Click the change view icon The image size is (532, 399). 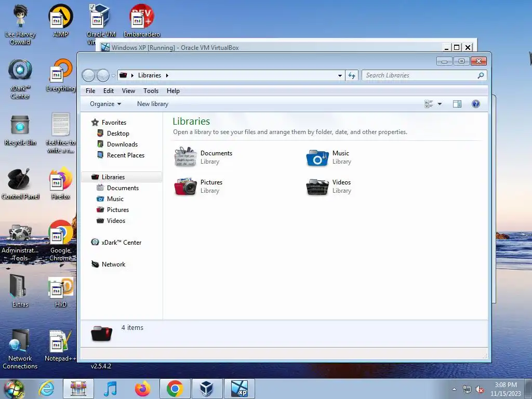coord(429,104)
